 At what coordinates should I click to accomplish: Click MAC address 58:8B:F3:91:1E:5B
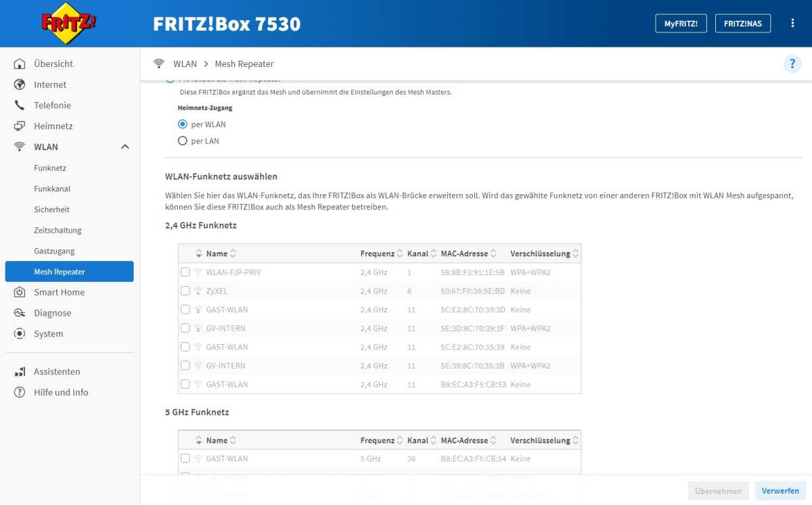click(472, 272)
